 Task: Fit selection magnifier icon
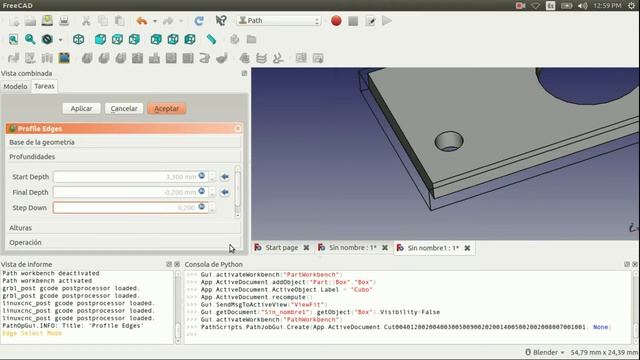30,39
